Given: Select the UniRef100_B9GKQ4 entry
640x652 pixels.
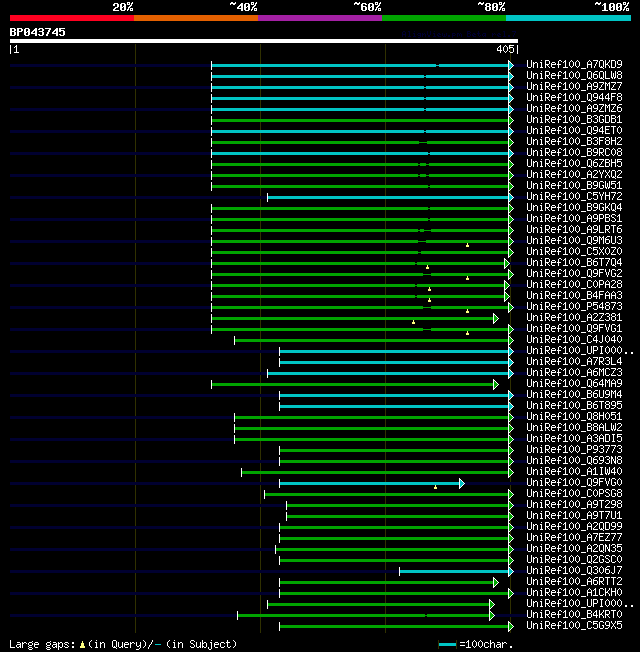Looking at the screenshot, I should tap(574, 207).
